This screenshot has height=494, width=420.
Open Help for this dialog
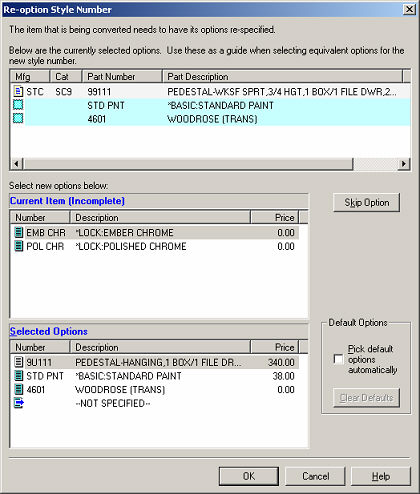[x=381, y=476]
